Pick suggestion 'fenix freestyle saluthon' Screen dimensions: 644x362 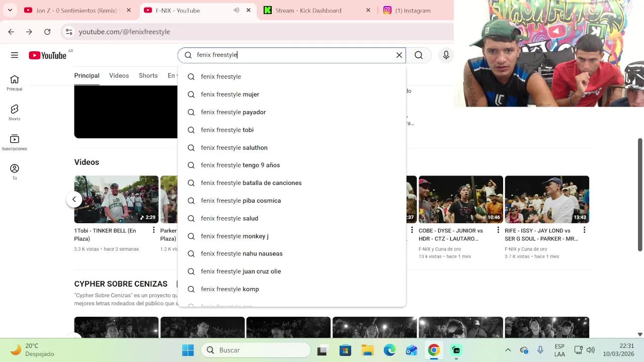point(291,147)
